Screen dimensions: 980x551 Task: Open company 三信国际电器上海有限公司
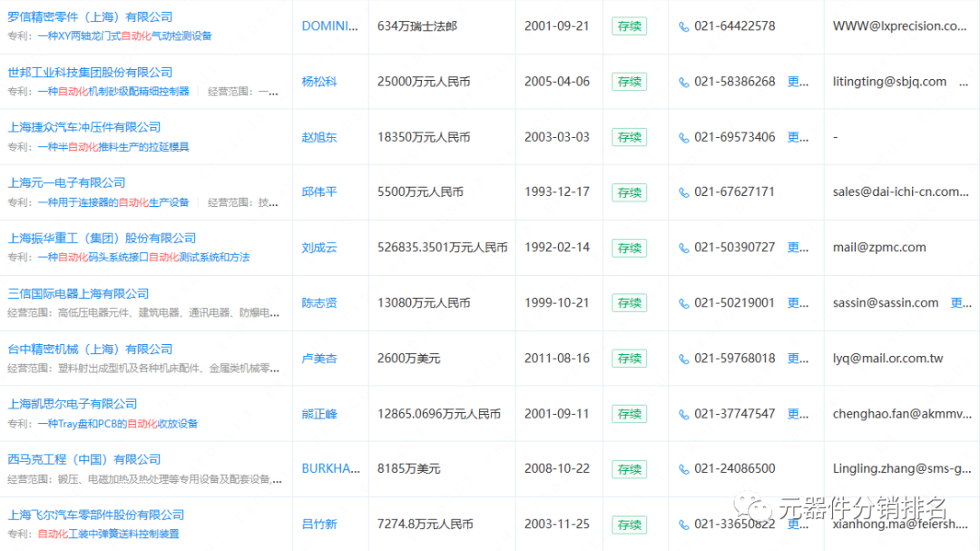point(78,293)
